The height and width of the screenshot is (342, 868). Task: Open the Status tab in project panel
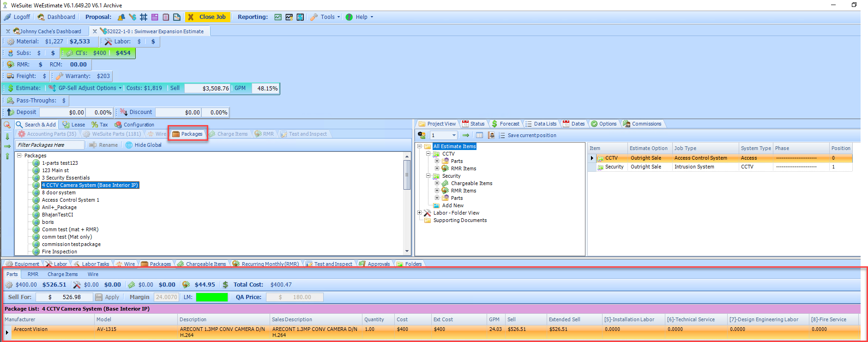(x=473, y=124)
